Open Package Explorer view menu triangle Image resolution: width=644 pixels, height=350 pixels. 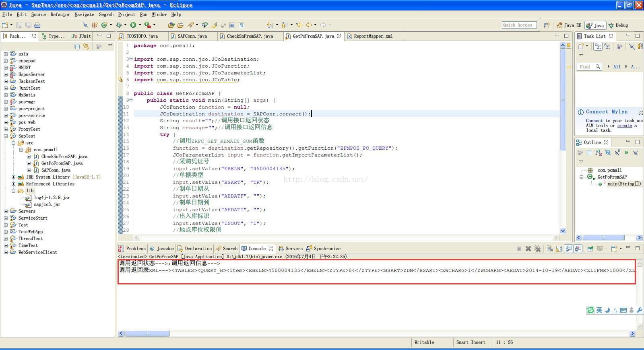coord(110,46)
